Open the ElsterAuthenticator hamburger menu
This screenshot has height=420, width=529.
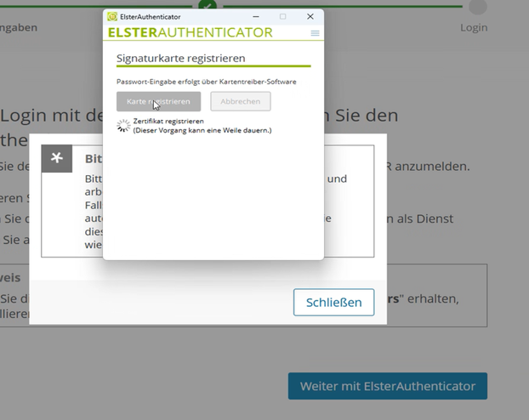click(315, 33)
